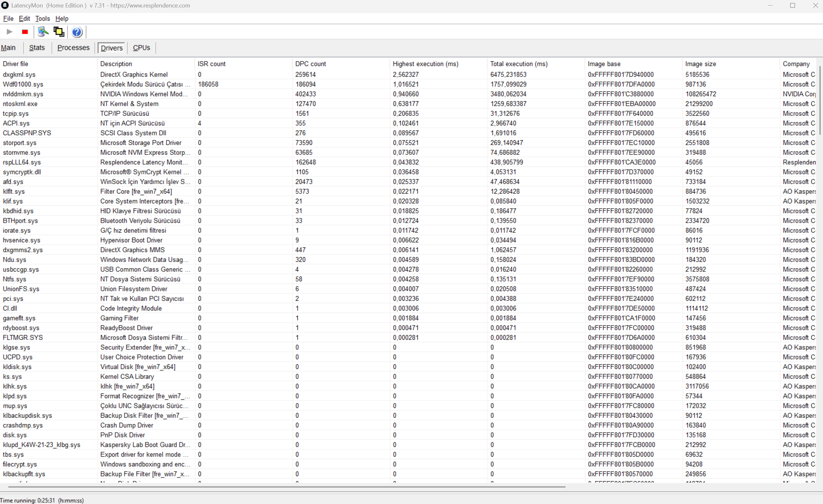This screenshot has height=504, width=823.
Task: Open the Tools menu
Action: (43, 19)
